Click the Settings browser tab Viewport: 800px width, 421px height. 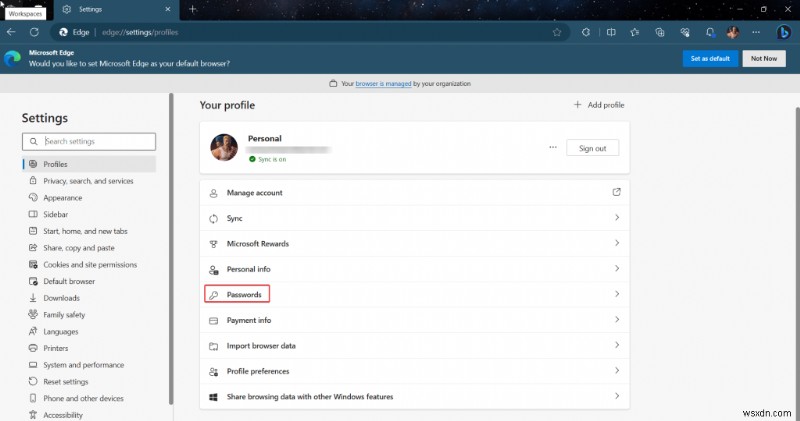[115, 9]
